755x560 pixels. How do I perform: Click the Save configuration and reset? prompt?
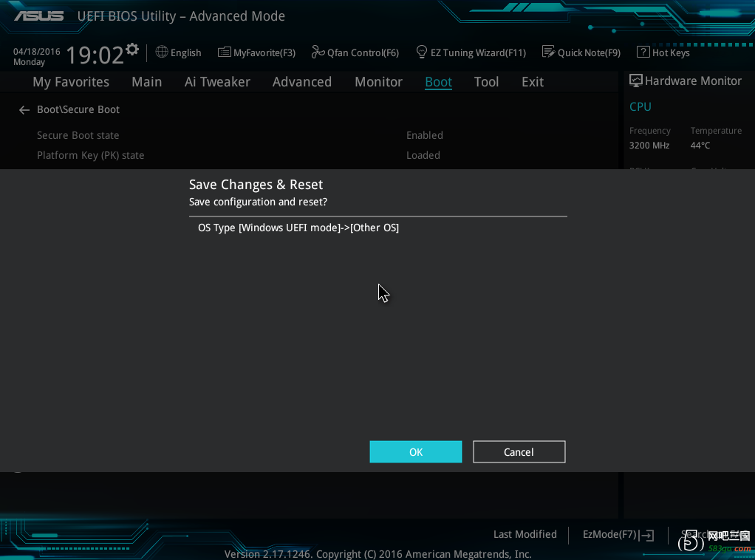pyautogui.click(x=258, y=202)
